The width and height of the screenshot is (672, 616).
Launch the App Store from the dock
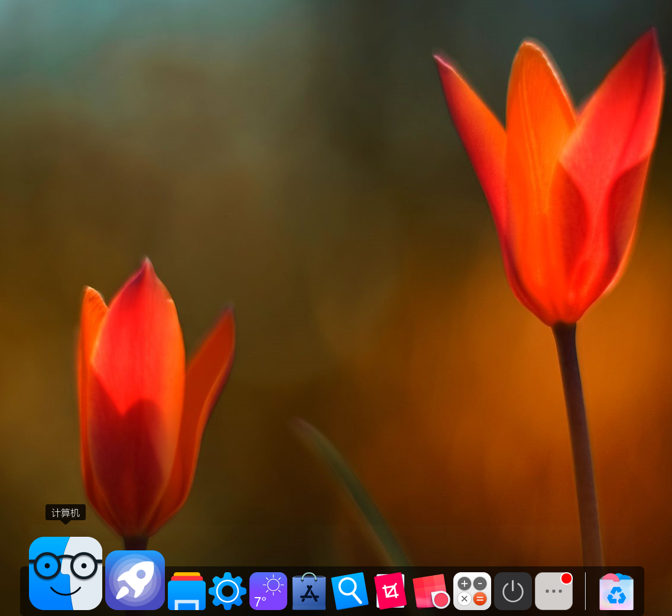[x=309, y=591]
